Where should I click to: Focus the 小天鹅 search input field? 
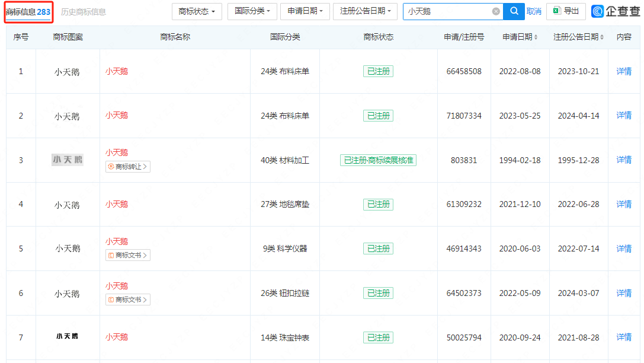(447, 11)
